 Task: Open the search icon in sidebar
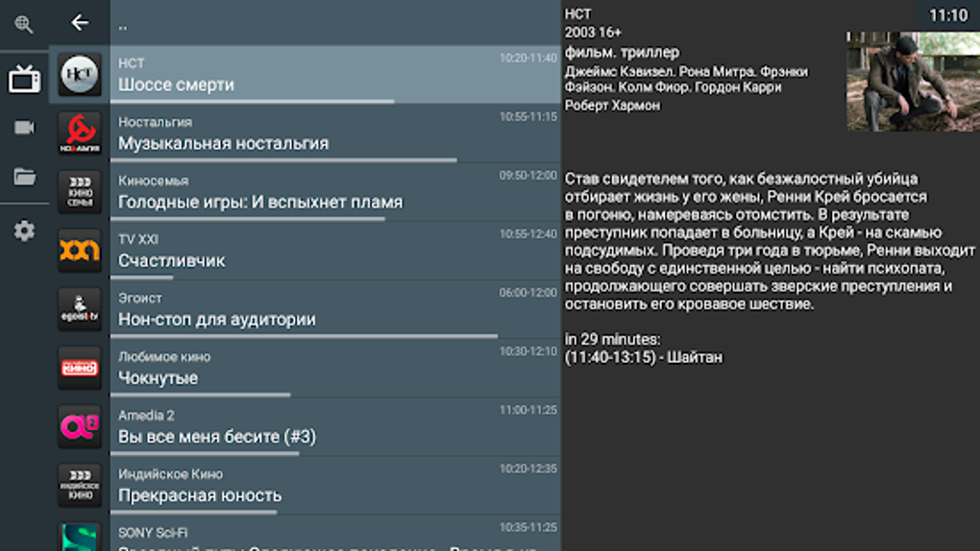tap(24, 25)
